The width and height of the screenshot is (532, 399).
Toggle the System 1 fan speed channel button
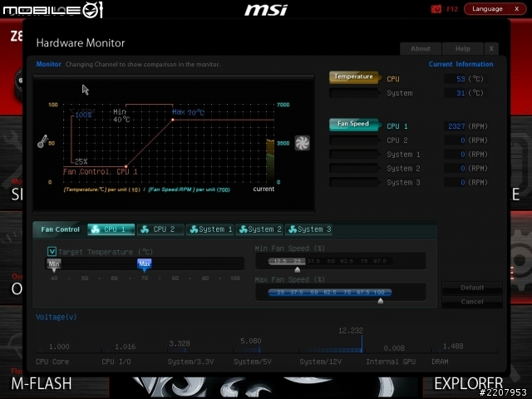click(354, 154)
